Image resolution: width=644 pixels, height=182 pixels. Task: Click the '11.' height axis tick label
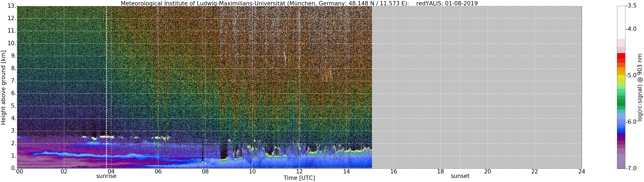point(12,31)
